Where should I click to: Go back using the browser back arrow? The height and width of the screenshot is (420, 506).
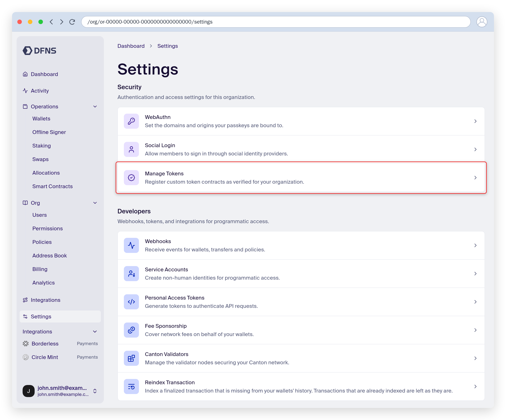click(51, 22)
